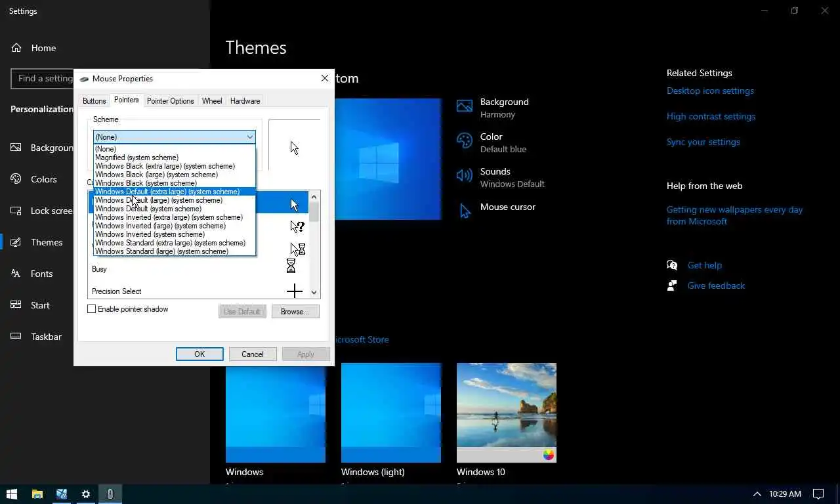Open the Settings gear on taskbar

point(86,494)
